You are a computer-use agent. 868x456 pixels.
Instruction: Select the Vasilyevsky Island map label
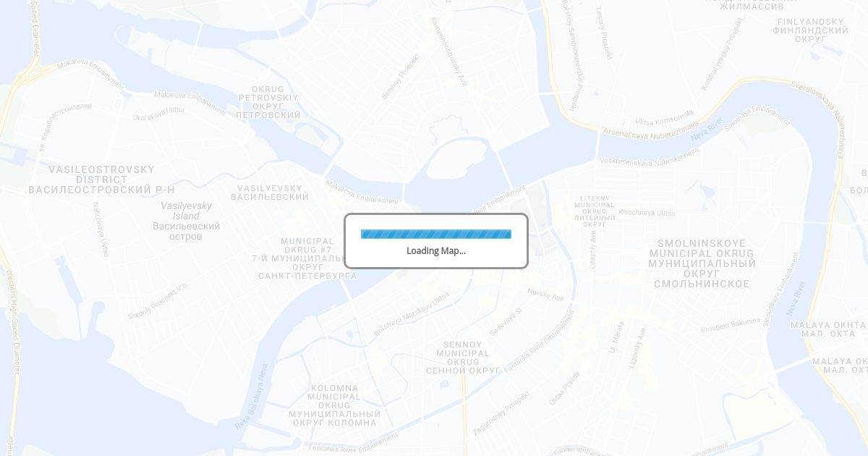pyautogui.click(x=187, y=221)
